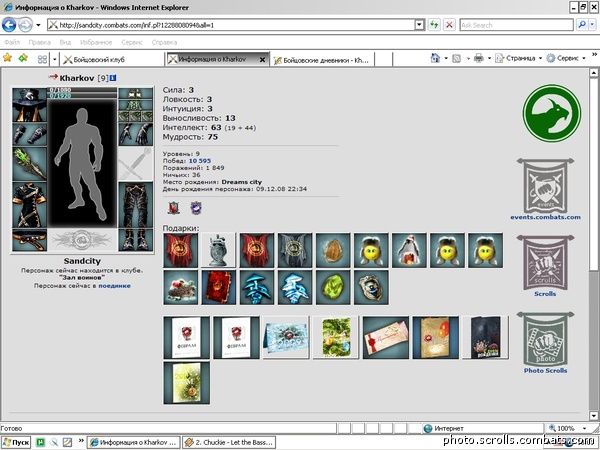Expand the Страница menu dropdown
This screenshot has width=600, height=450.
(540, 59)
